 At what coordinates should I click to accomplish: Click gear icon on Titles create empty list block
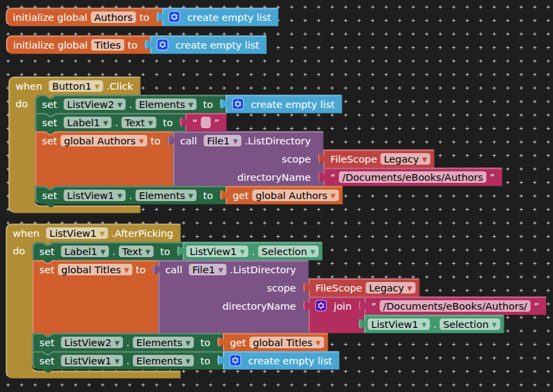[162, 45]
